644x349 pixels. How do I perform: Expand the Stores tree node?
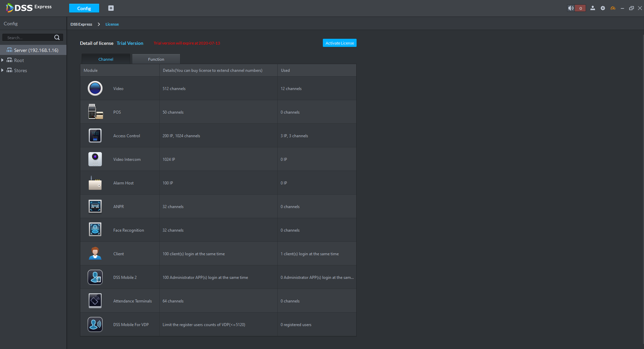2,70
